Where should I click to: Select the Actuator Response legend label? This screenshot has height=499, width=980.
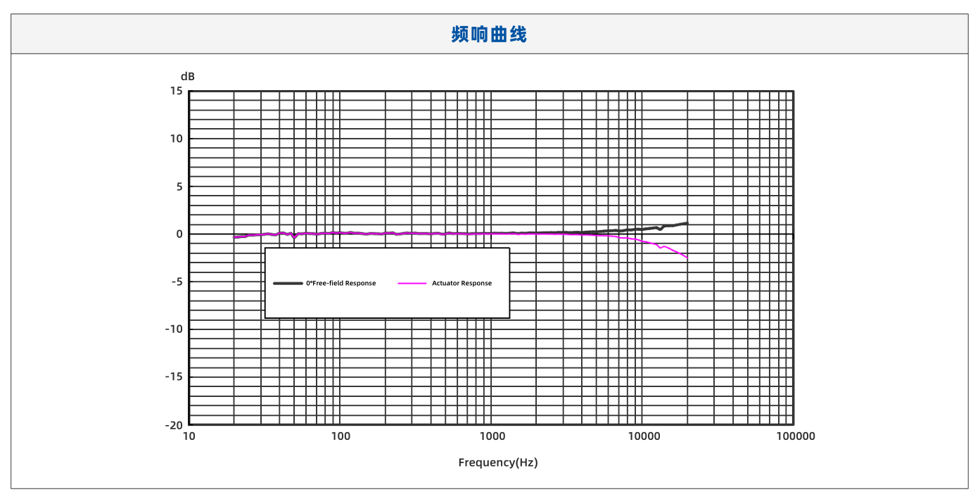(462, 284)
